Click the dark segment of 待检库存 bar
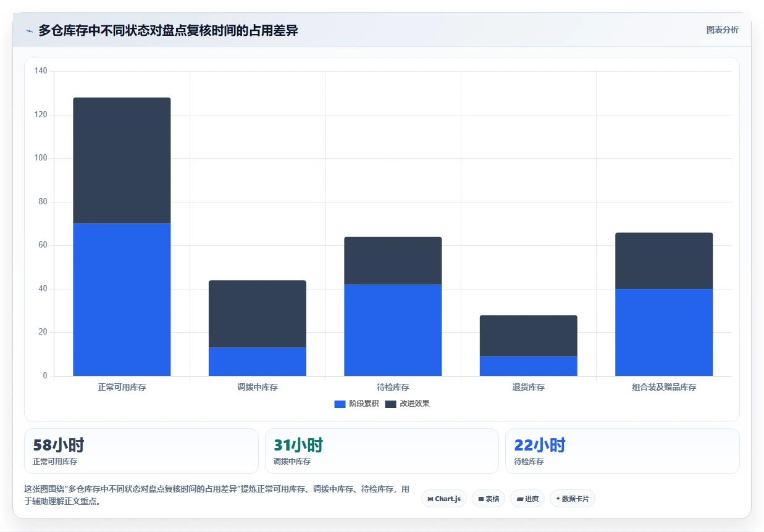 click(393, 260)
